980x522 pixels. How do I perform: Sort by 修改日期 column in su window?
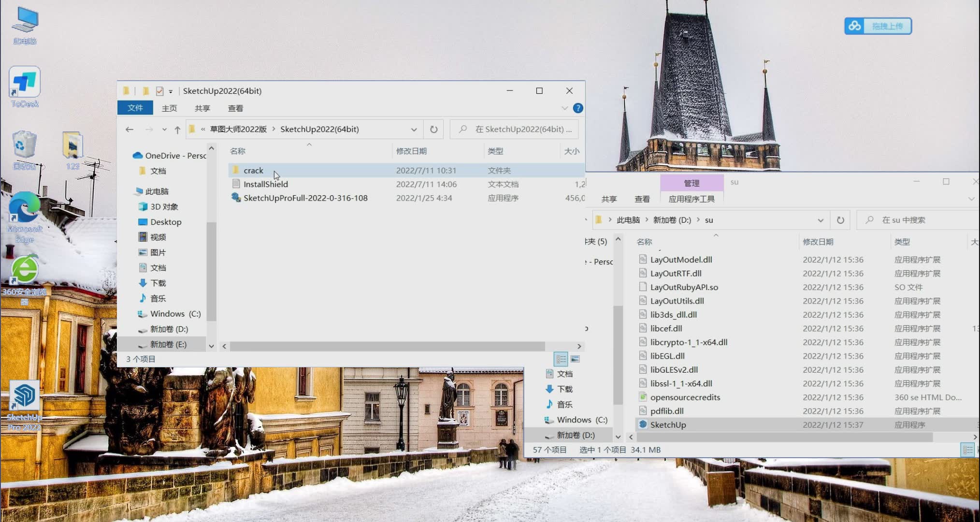click(818, 242)
